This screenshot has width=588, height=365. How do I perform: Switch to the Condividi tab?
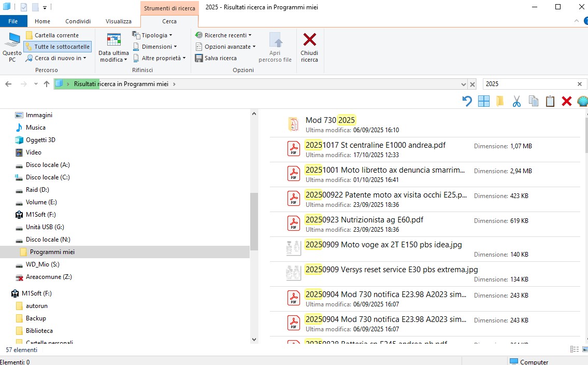tap(78, 21)
